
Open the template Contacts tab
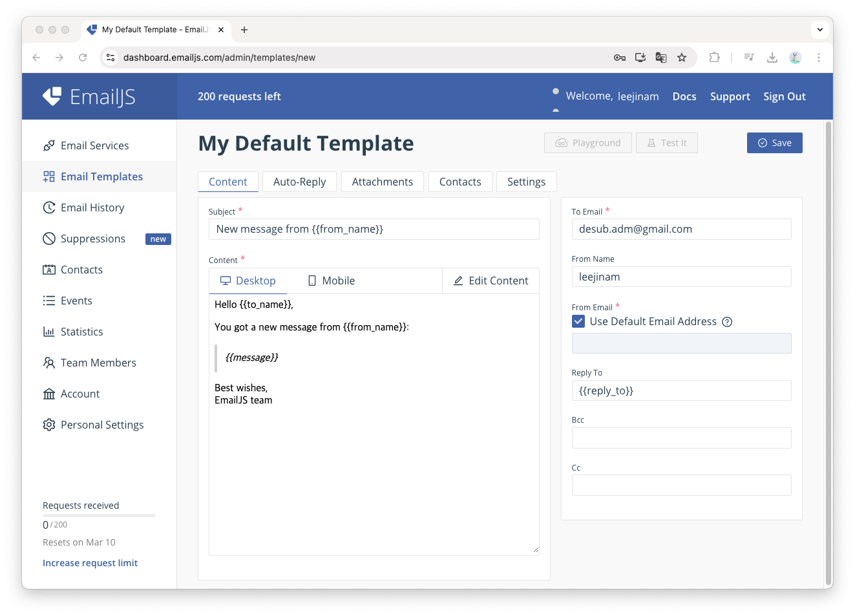[460, 182]
